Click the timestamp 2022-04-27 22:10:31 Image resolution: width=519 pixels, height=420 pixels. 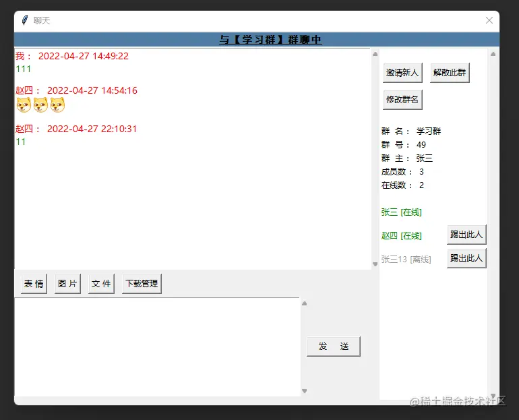coord(92,129)
